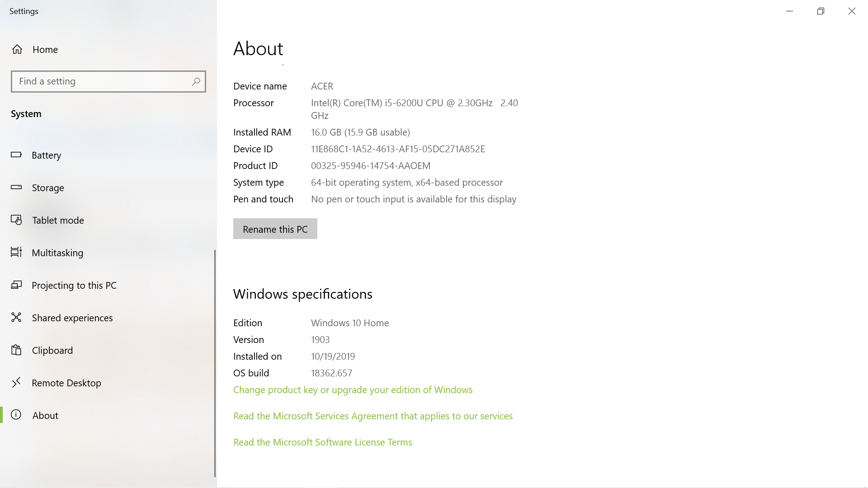Viewport: 868px width, 488px height.
Task: Click the OS build label
Action: (251, 373)
